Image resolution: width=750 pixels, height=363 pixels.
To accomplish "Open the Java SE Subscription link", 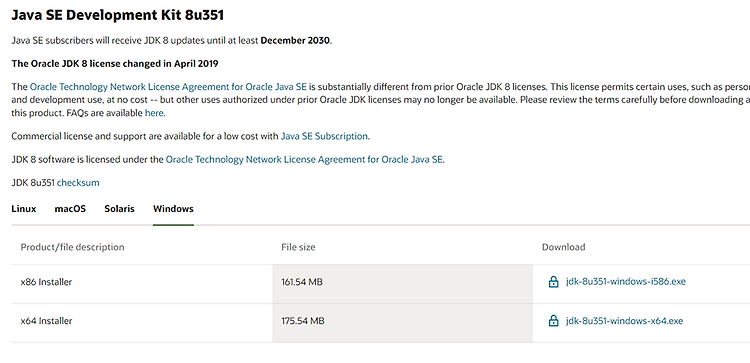I will pos(324,136).
